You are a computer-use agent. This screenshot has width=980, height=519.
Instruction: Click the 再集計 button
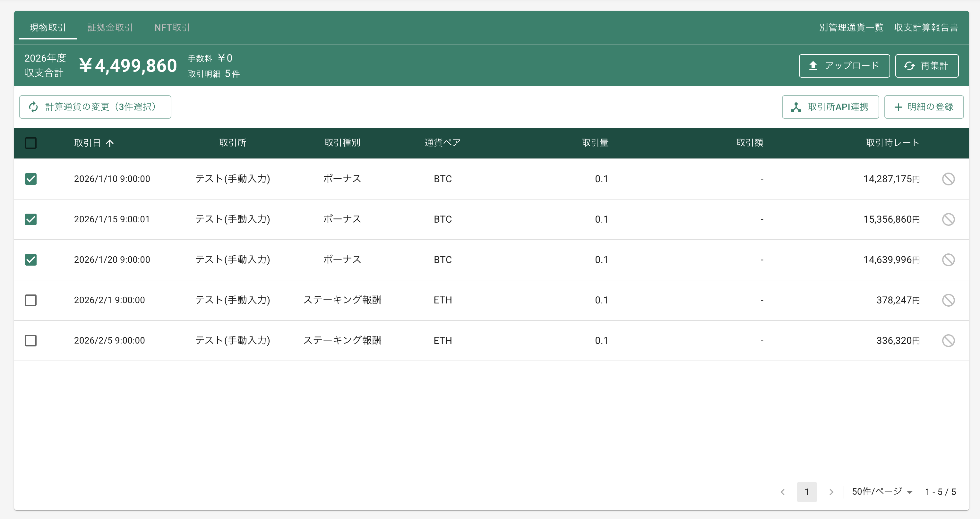tap(927, 66)
